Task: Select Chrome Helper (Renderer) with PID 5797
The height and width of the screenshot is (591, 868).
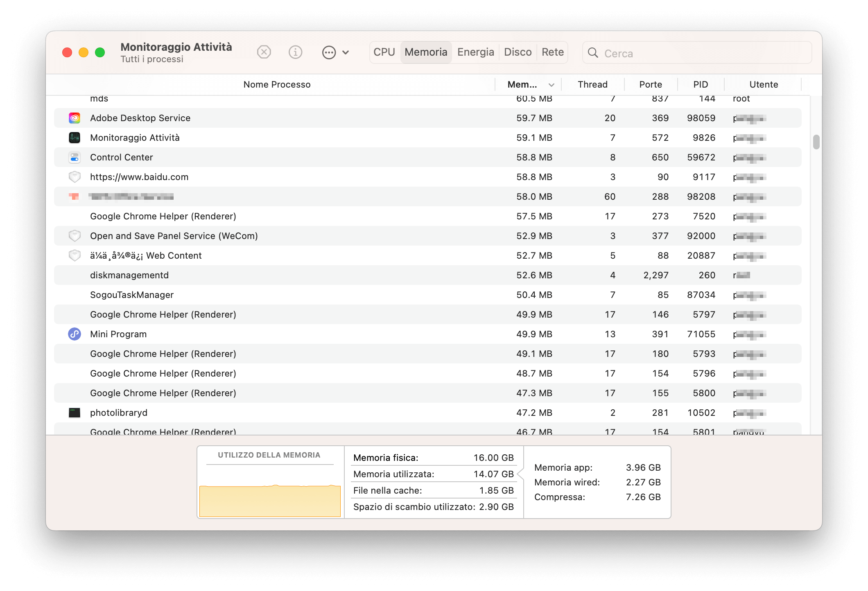Action: click(427, 314)
